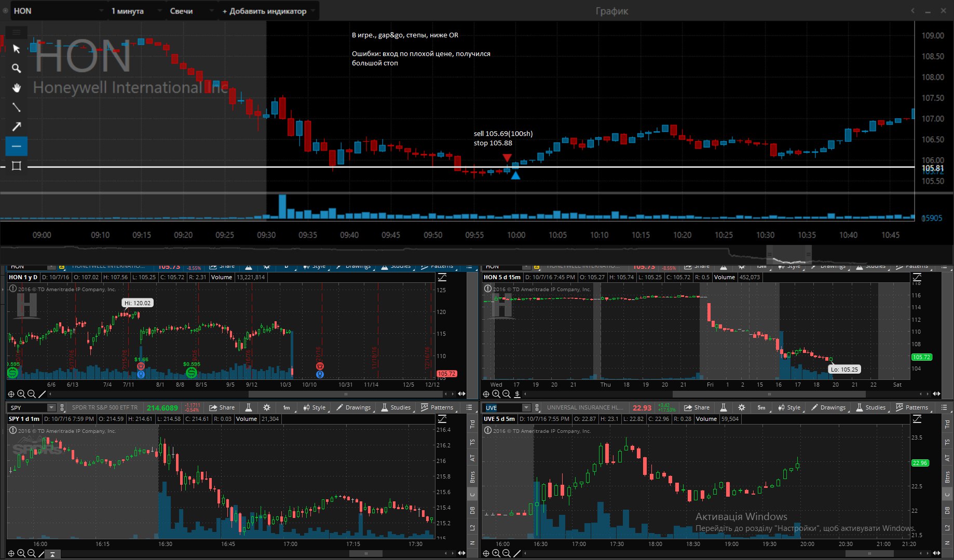Open flask icon in UVE chart toolbar
Screen dimensions: 954x560
pyautogui.click(x=724, y=407)
